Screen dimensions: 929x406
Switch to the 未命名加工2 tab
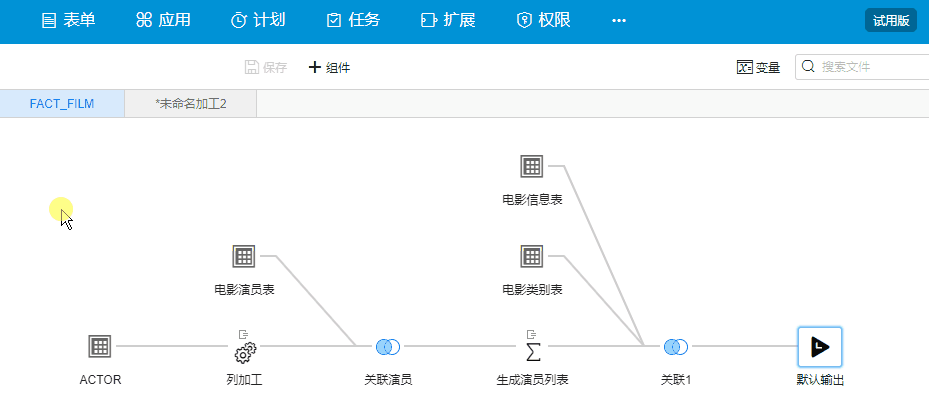click(x=190, y=104)
